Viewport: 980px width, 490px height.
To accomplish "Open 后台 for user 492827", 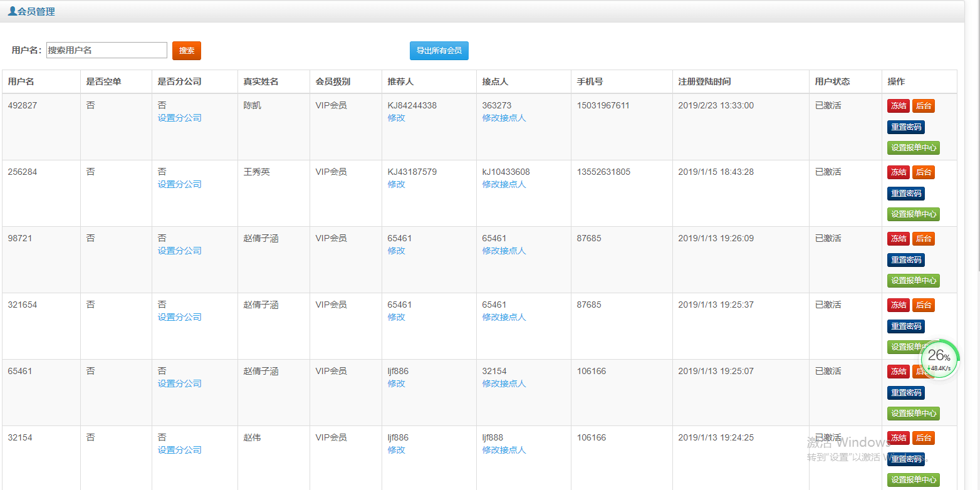I will click(924, 106).
